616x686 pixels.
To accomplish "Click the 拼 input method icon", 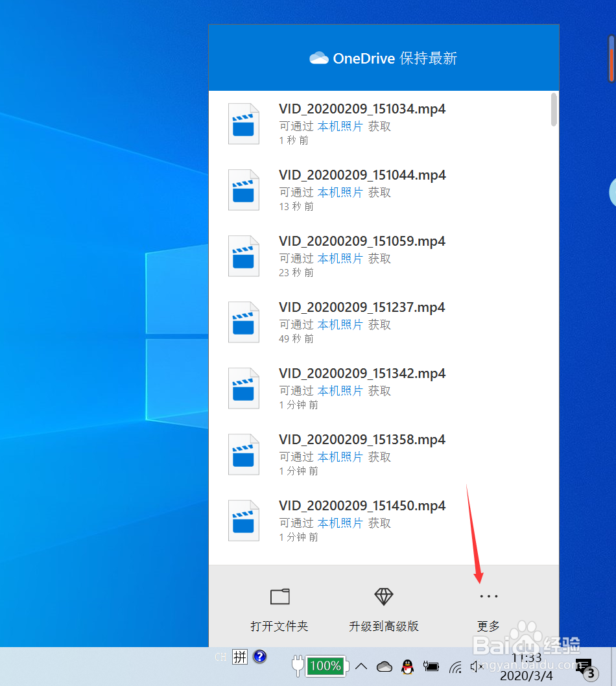I will pyautogui.click(x=240, y=657).
